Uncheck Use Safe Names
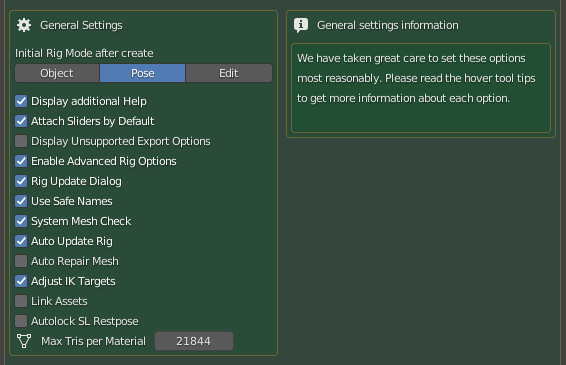 21,201
